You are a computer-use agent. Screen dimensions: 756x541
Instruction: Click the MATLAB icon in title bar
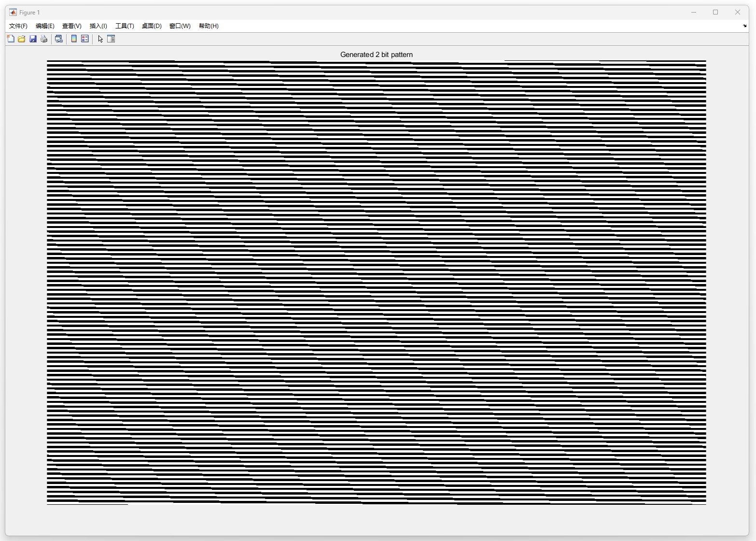(13, 12)
